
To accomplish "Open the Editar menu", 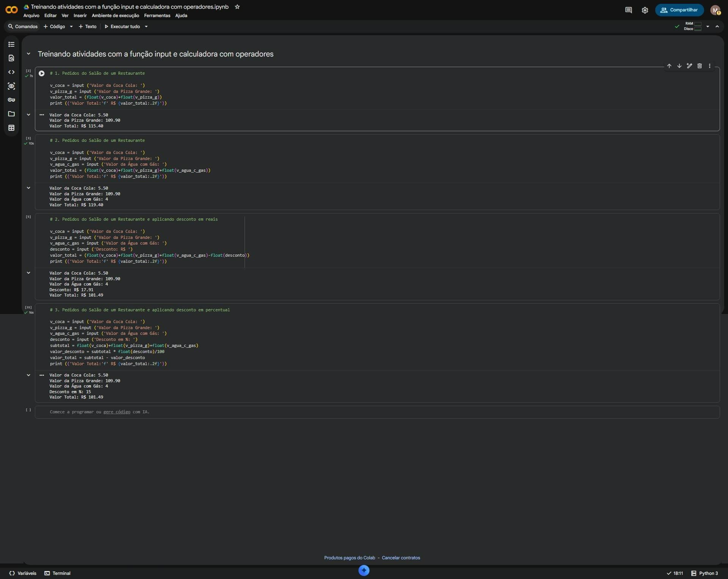I will click(50, 16).
